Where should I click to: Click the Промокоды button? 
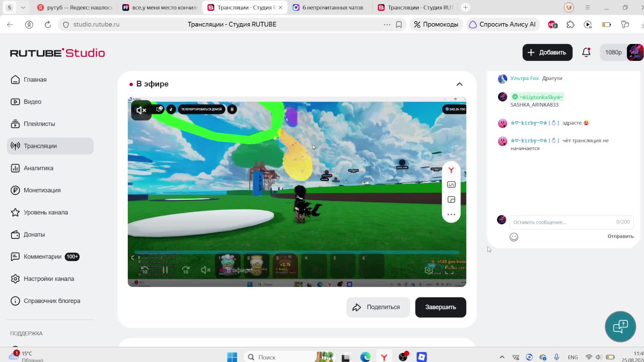(436, 24)
